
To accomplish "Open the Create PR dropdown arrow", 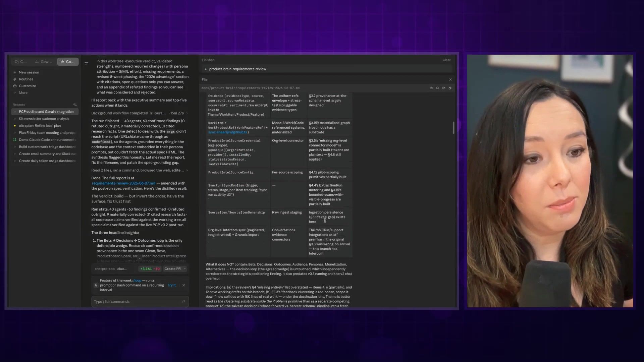I will point(185,269).
